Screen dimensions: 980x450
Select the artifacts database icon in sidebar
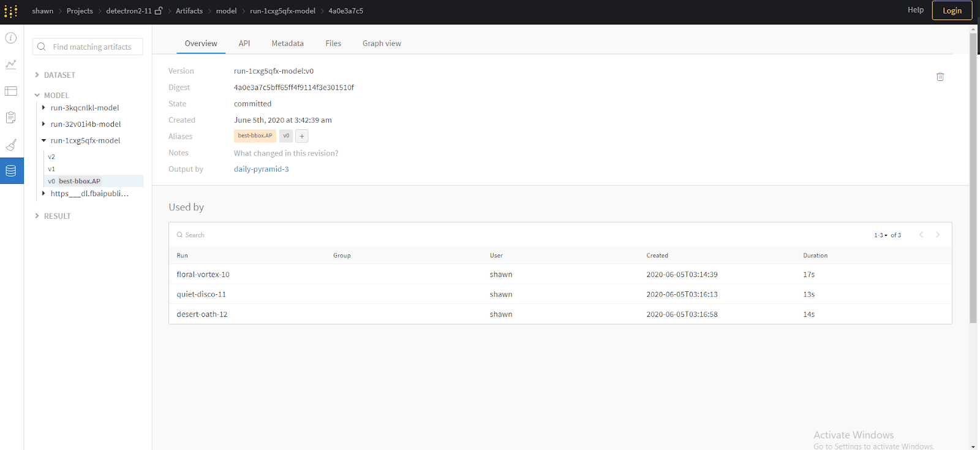(11, 171)
